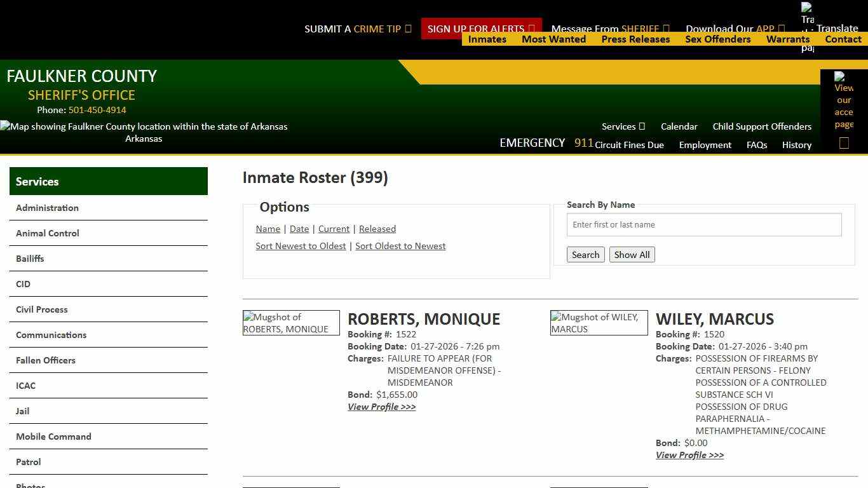The image size is (868, 488).
Task: Click the name search input field
Action: tap(704, 224)
